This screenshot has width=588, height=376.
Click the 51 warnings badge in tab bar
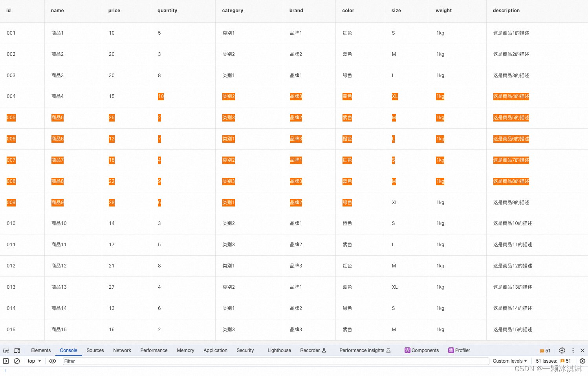coord(545,351)
